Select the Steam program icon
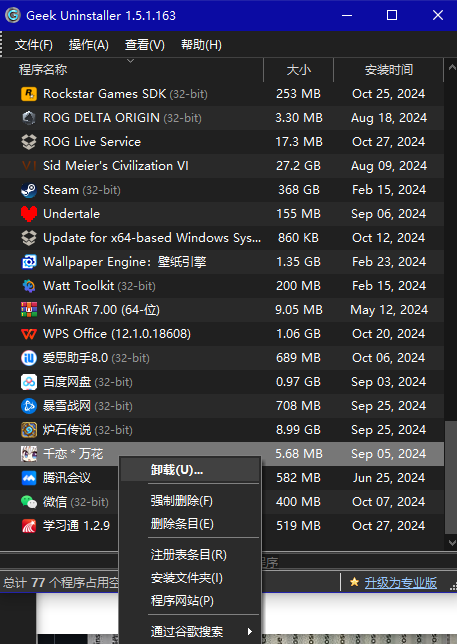 (29, 190)
